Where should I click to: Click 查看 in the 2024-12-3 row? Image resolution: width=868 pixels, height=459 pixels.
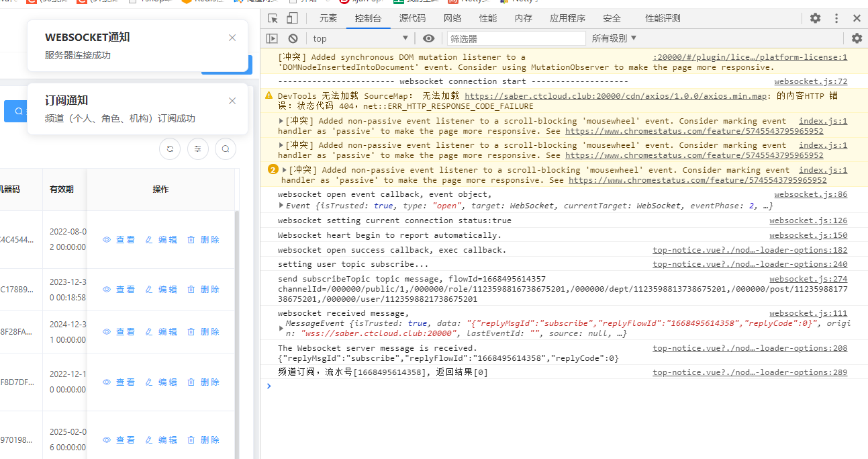point(119,332)
